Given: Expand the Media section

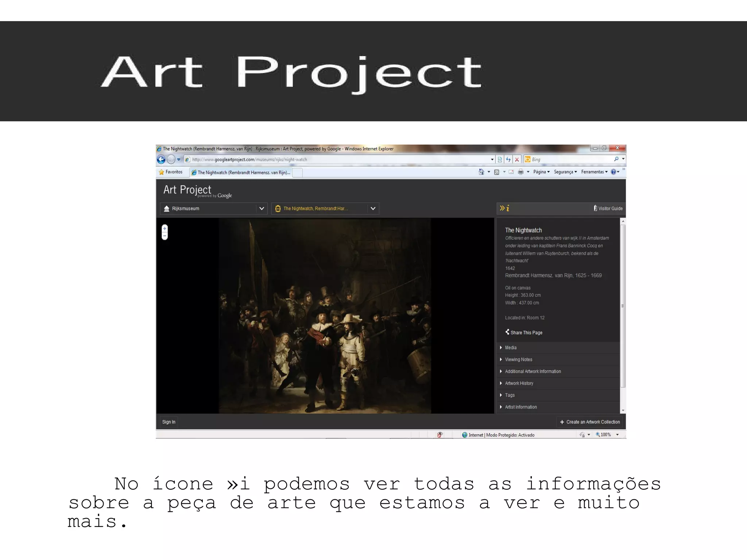Looking at the screenshot, I should (x=558, y=347).
